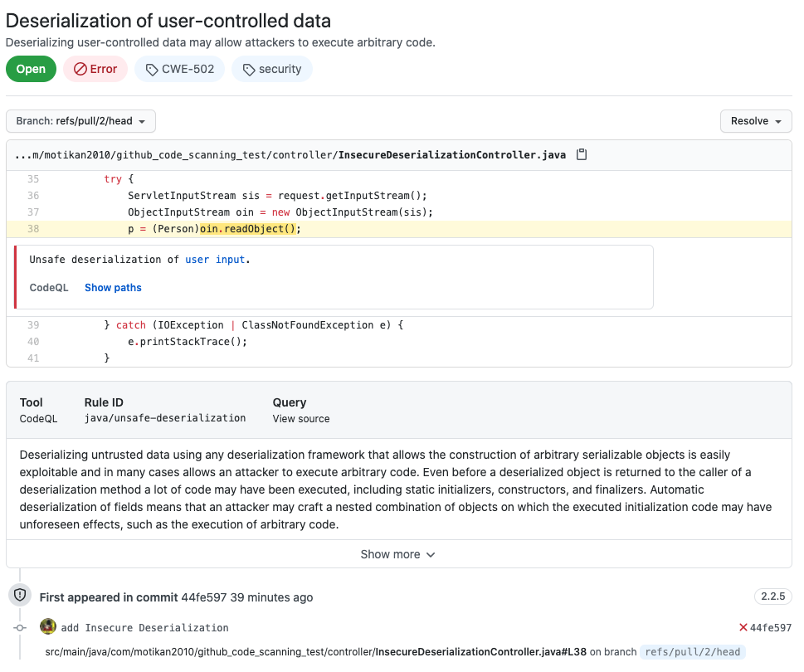Click the Show paths link
This screenshot has height=672, width=804.
113,288
